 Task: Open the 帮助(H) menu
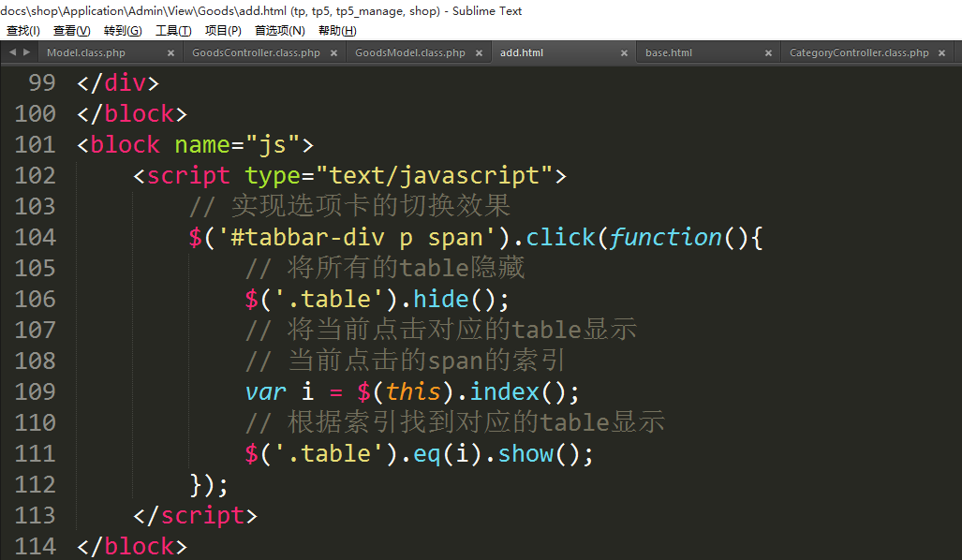tap(337, 31)
